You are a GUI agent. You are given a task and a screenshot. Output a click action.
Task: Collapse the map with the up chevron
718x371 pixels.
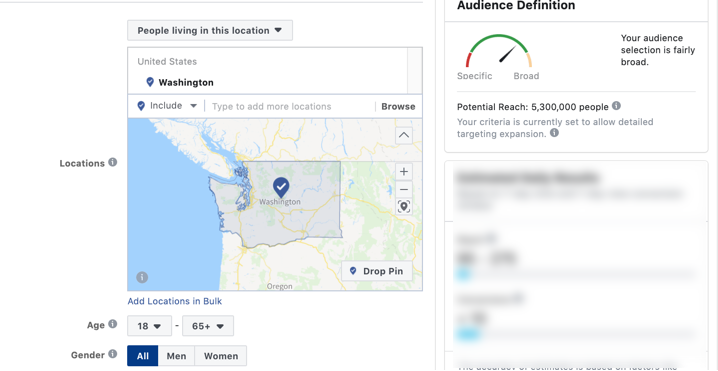404,135
